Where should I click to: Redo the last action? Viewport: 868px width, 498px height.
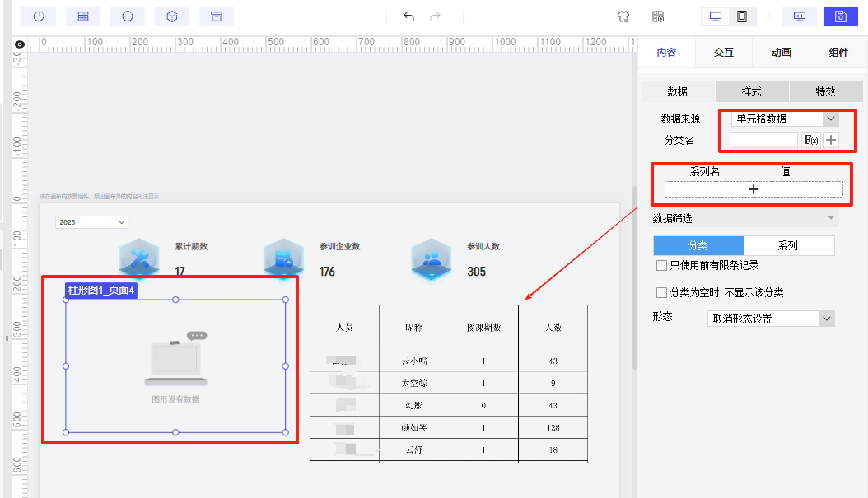pos(435,16)
